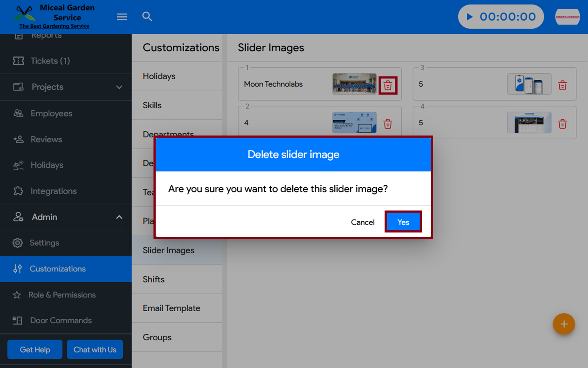Open Chat with Us
The height and width of the screenshot is (368, 588).
(95, 350)
